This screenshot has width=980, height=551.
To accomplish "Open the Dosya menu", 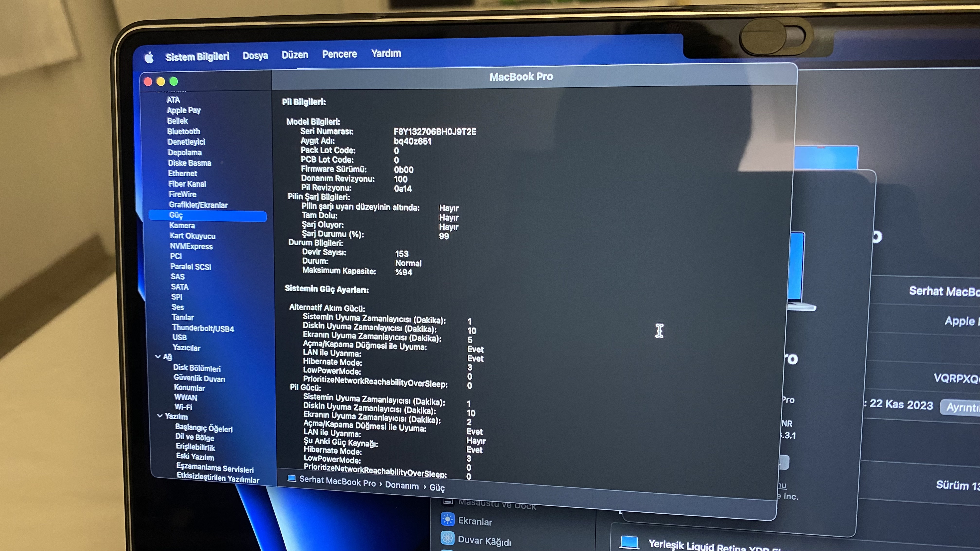I will (x=255, y=56).
